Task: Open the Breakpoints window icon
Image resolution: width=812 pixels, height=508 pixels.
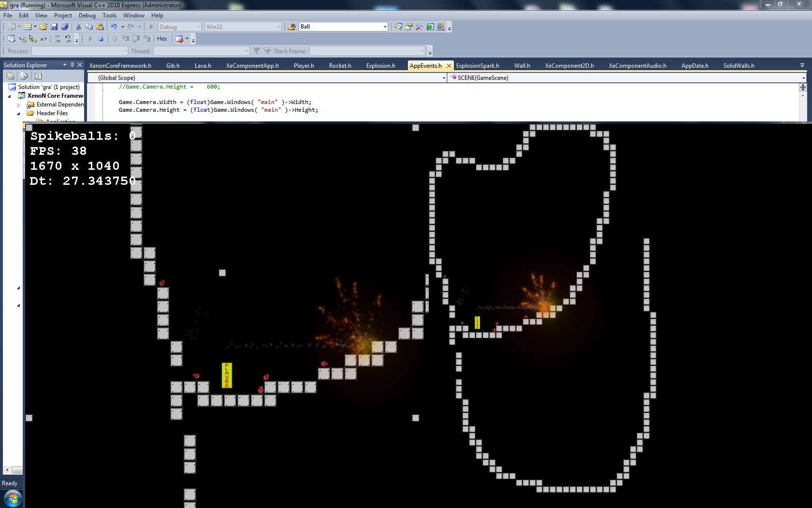Action: 179,39
